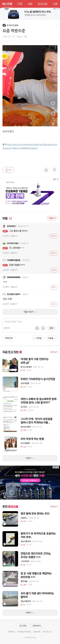Like the 잔디머리기영이 comment with 12 votes
Viewport: 60px width, 644px height.
pos(53,253)
